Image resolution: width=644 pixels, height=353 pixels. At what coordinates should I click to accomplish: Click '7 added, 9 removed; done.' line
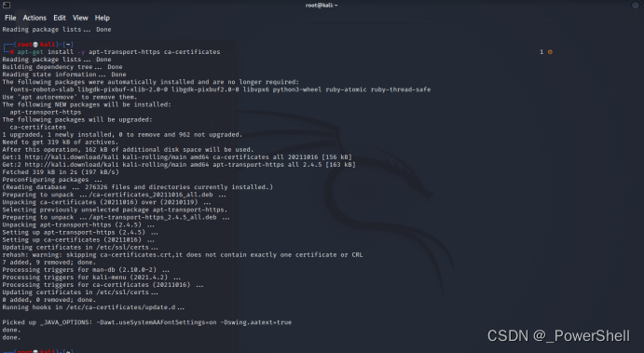(48, 263)
